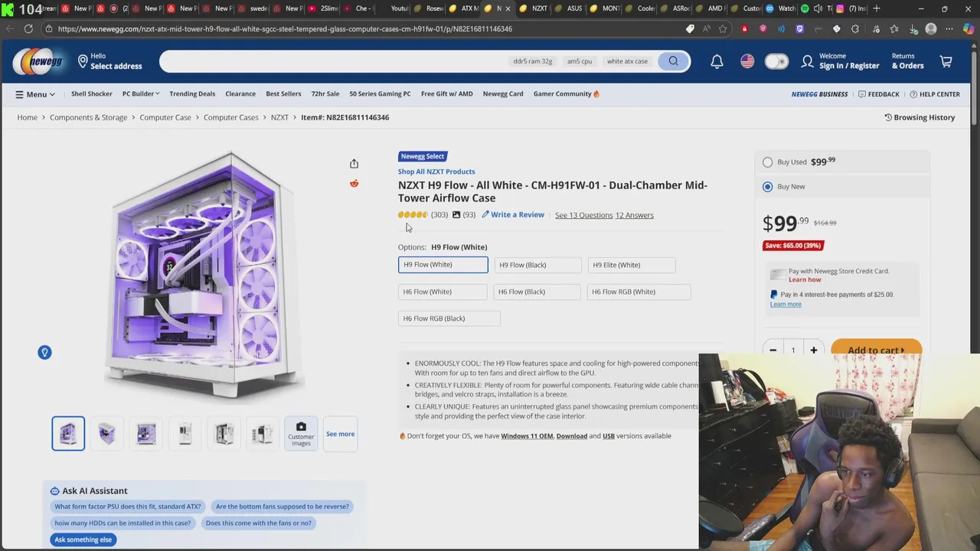This screenshot has width=980, height=551.
Task: See 13 Questions link
Action: click(x=583, y=215)
